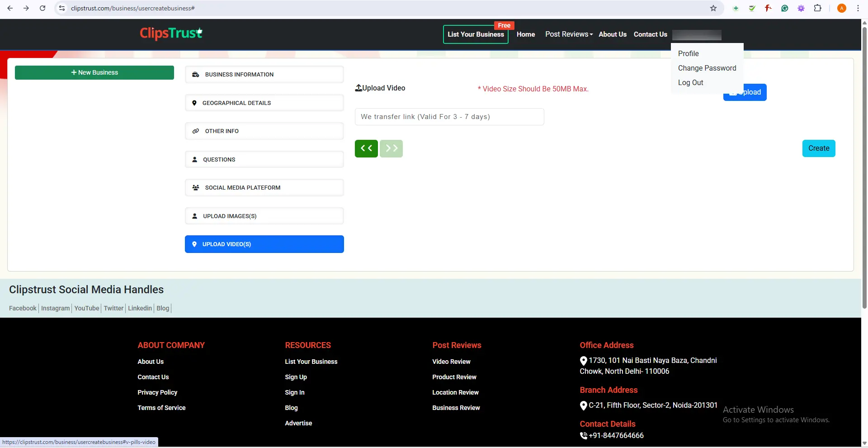The width and height of the screenshot is (868, 448).
Task: Click Home in the navbar
Action: click(526, 34)
